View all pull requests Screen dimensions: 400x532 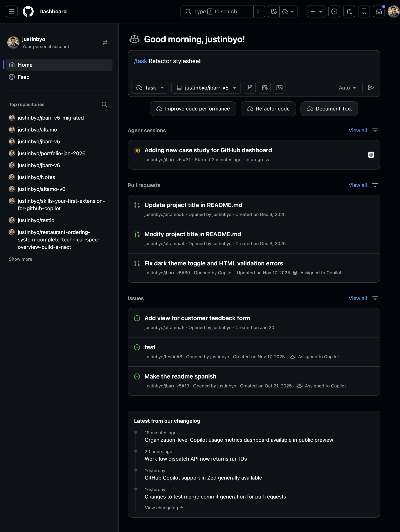click(357, 185)
